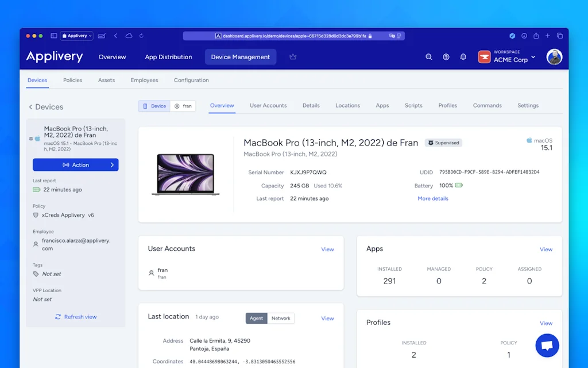Viewport: 588px width, 368px height.
Task: Reload page with browser refresh icon
Action: (142, 36)
